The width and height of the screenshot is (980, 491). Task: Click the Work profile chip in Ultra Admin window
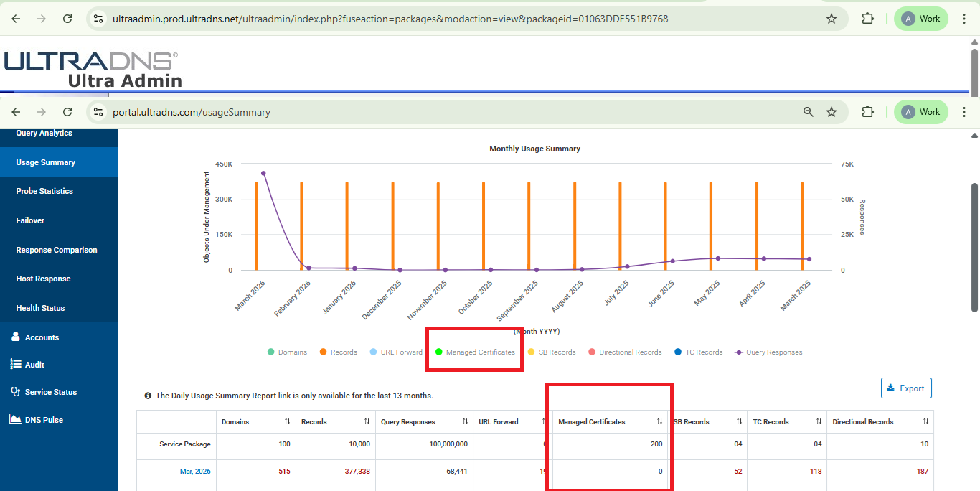921,19
